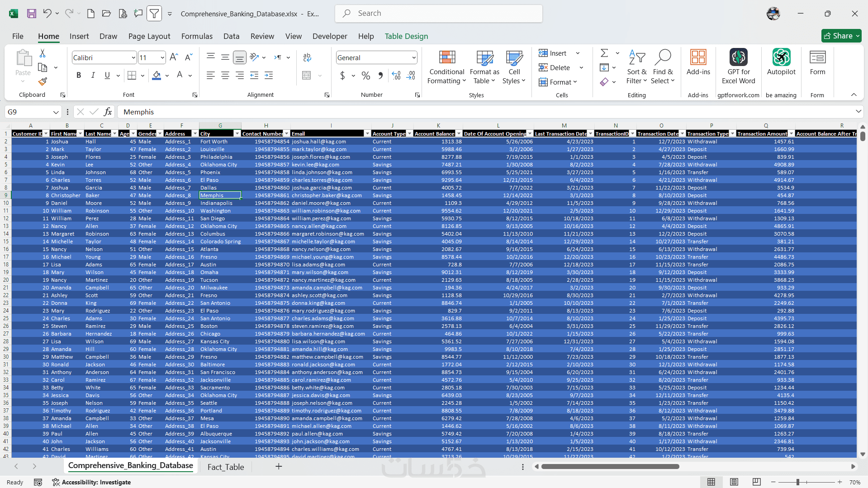Click the Undo arrow icon
The height and width of the screenshot is (488, 868).
(x=47, y=14)
